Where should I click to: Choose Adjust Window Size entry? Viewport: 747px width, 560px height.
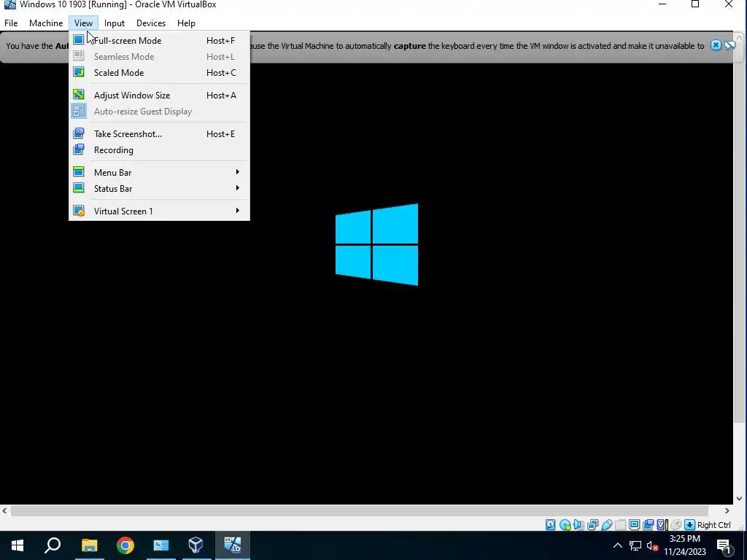[x=159, y=96]
